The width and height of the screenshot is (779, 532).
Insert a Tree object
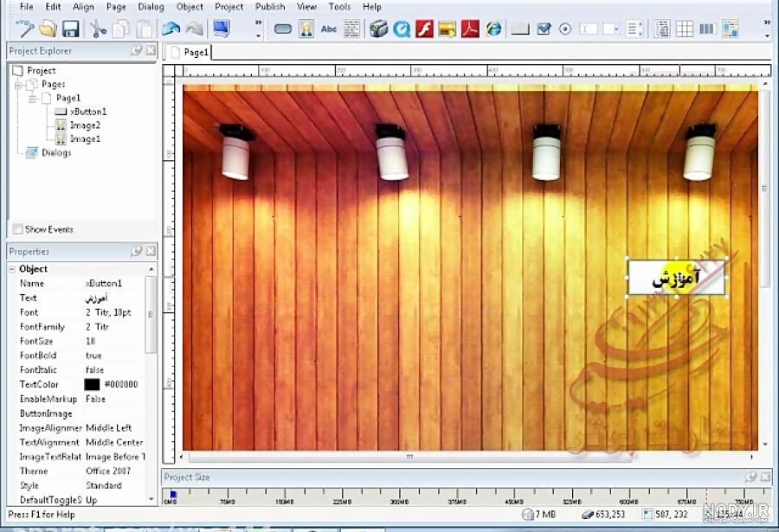click(661, 29)
